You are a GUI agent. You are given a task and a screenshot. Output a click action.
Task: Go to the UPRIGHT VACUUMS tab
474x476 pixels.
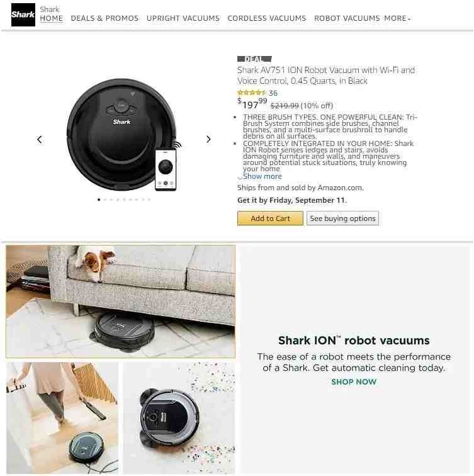[183, 18]
